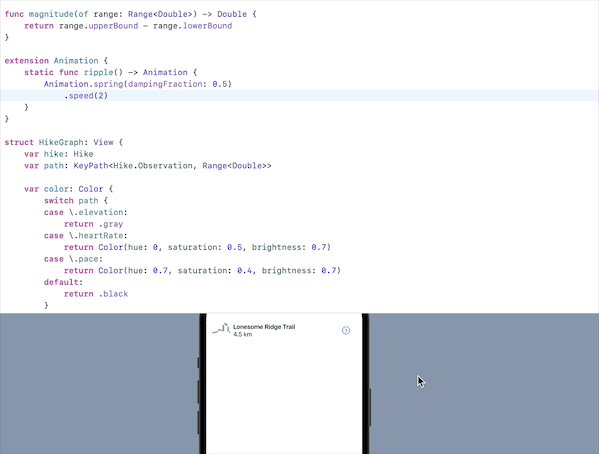
Task: Place cursor on the .speed(2) line
Action: [x=86, y=96]
